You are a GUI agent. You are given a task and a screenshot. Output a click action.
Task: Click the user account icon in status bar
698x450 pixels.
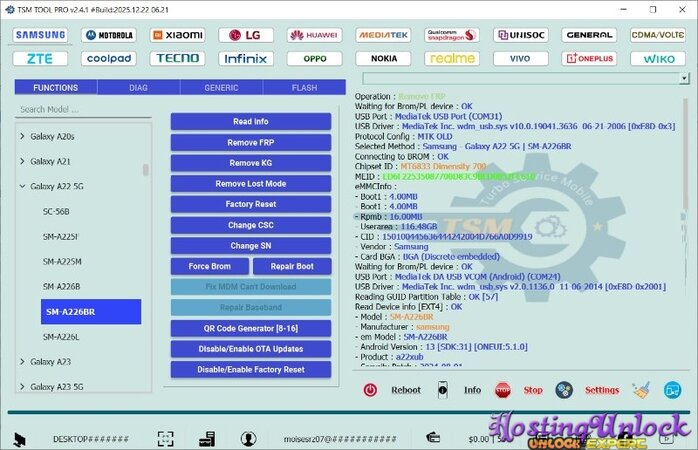(x=248, y=438)
